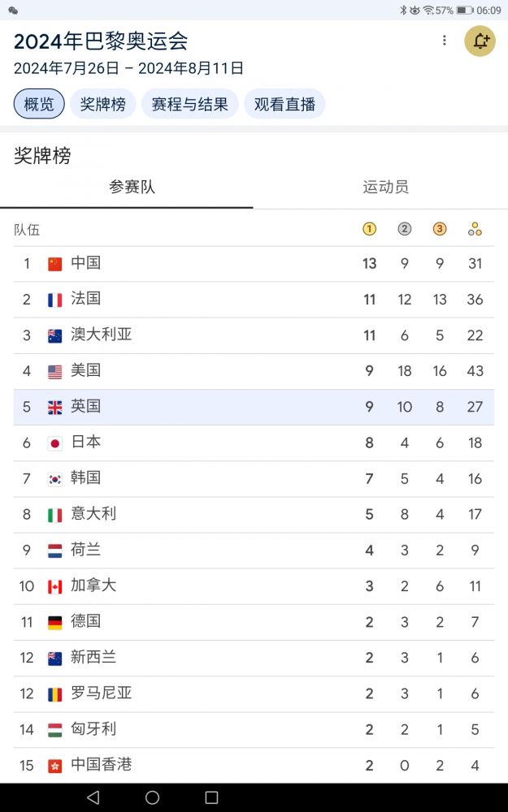Tap the total medals column icon

click(x=475, y=229)
